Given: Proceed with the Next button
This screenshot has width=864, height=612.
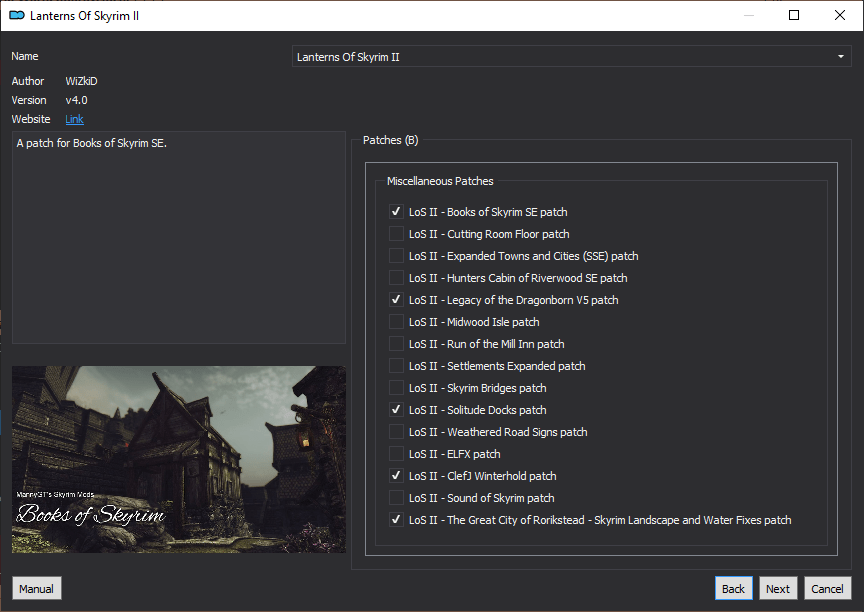Looking at the screenshot, I should click(x=777, y=588).
